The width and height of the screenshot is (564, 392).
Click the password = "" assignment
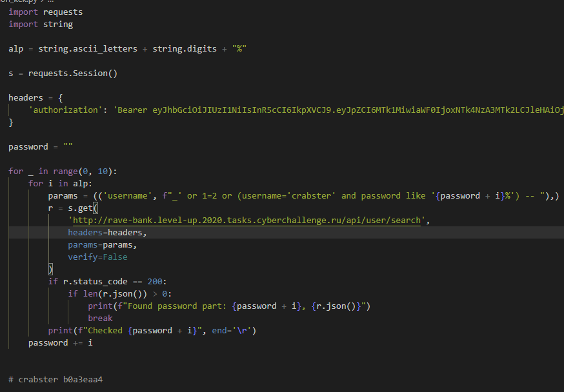tap(41, 146)
